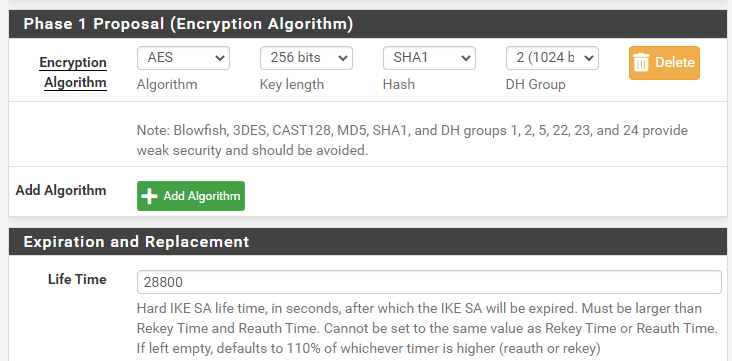Click the Add Algorithm row label
The width and height of the screenshot is (732, 361).
(x=61, y=191)
